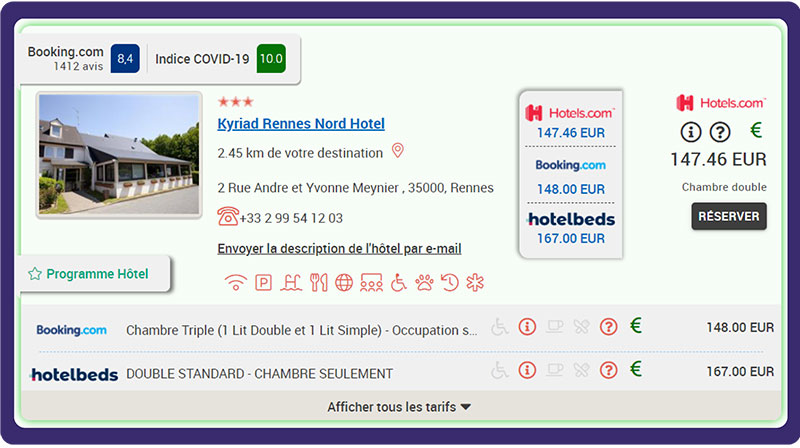Image resolution: width=800 pixels, height=448 pixels.
Task: Open question mark icon in hotelbeds row
Action: 608,370
